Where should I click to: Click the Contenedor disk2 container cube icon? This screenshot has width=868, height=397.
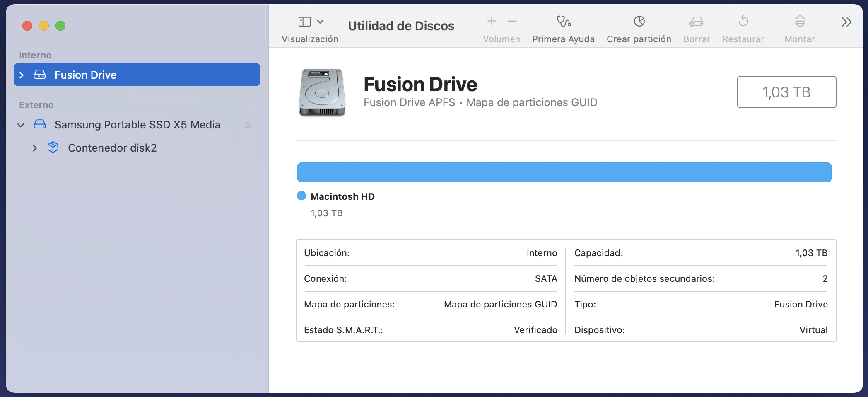coord(53,147)
